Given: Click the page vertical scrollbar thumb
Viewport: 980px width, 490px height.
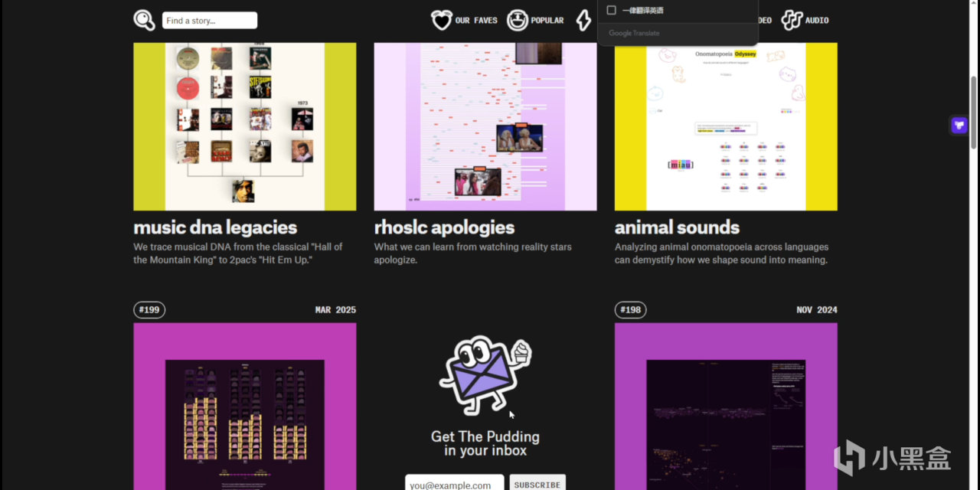Looking at the screenshot, I should pos(974,113).
